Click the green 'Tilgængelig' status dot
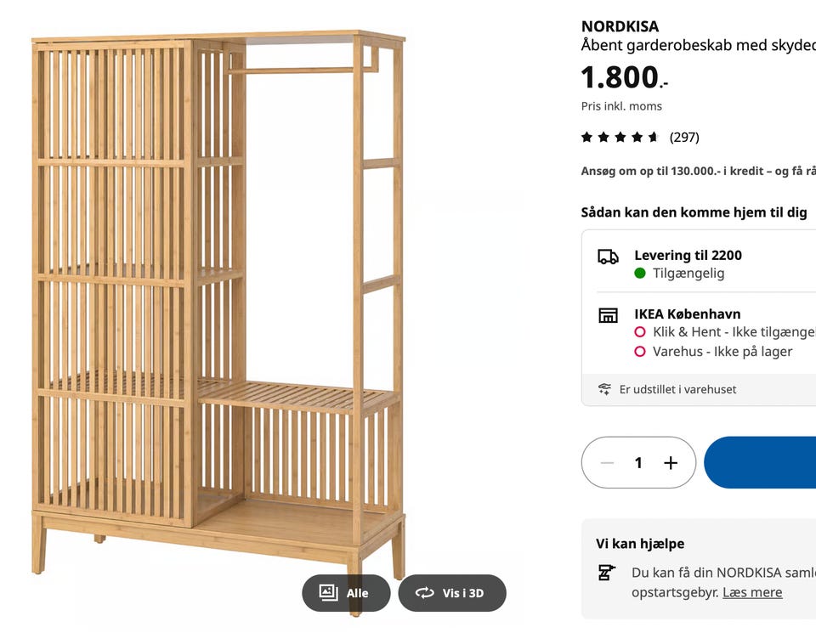 [640, 274]
